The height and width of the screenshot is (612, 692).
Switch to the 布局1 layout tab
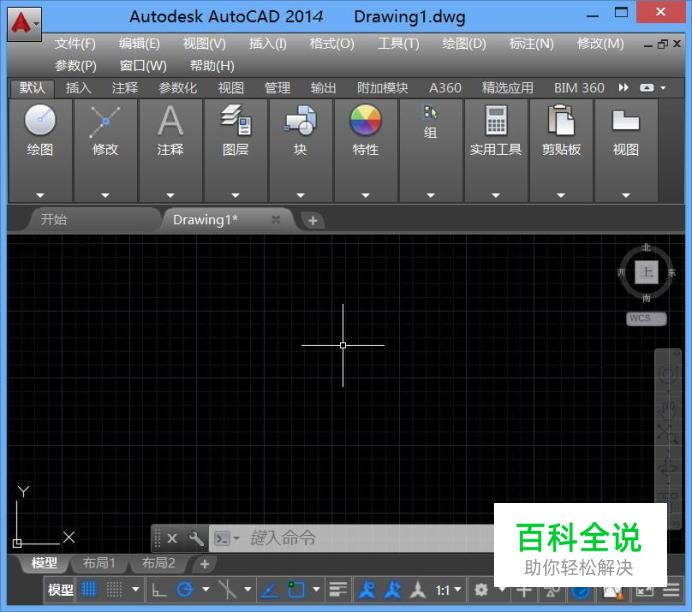pos(99,563)
